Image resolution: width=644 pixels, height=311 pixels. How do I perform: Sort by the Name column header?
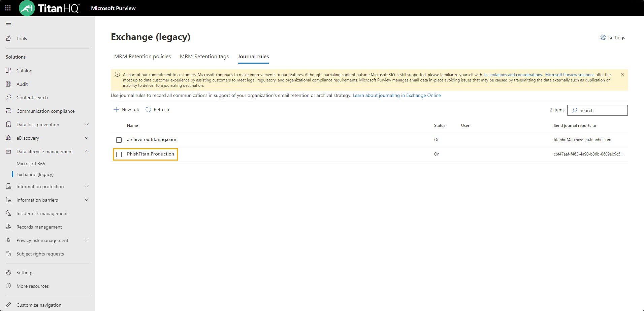[132, 126]
